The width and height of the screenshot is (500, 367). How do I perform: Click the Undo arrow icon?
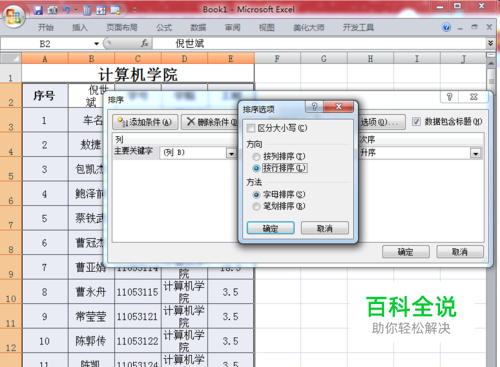67,10
